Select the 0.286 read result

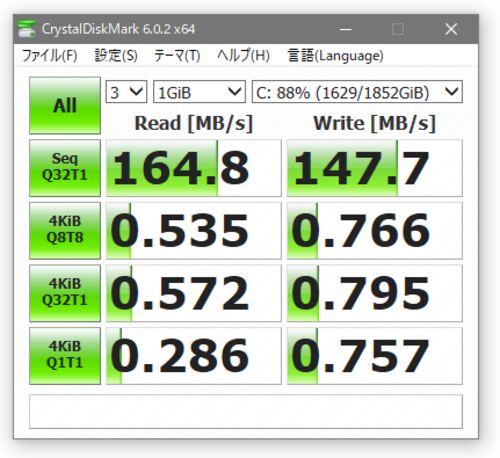point(194,356)
